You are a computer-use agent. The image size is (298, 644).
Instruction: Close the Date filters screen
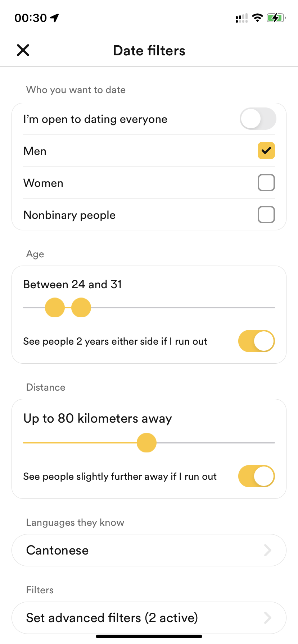pyautogui.click(x=23, y=50)
